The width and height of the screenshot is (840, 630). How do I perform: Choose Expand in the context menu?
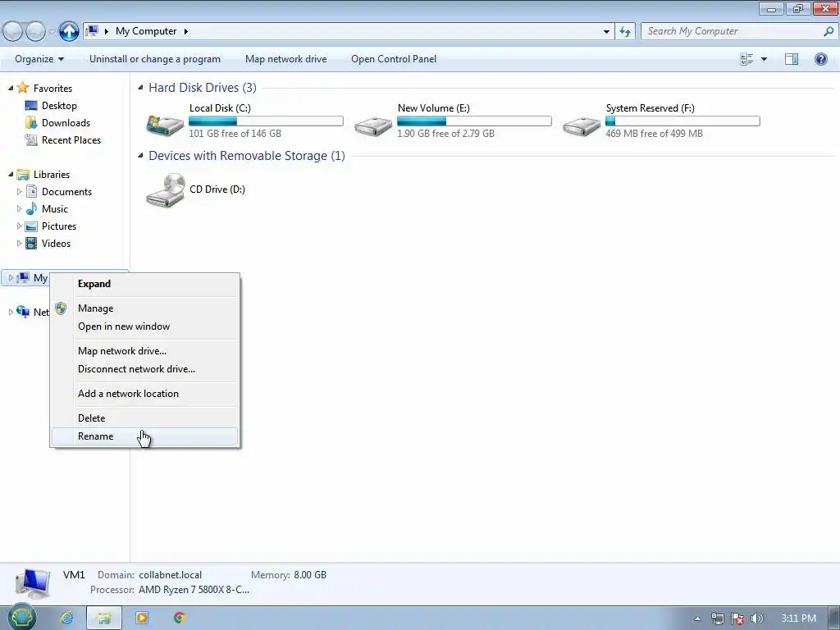[144, 284]
